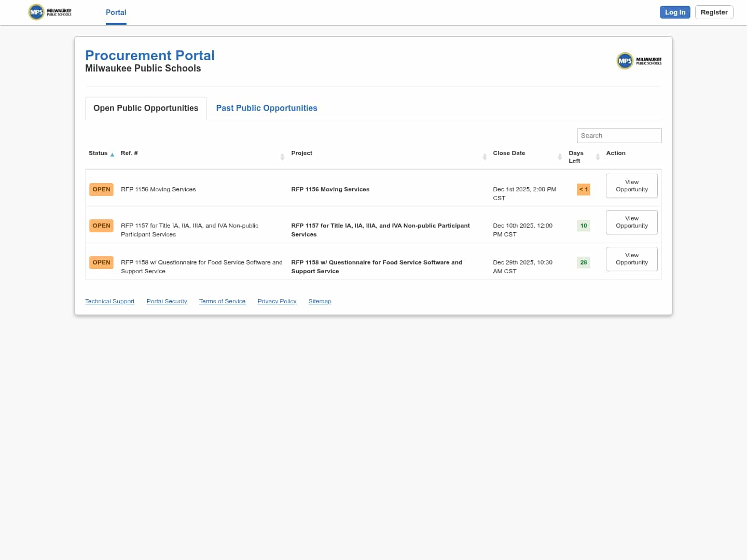Open the Portal navigation tab

116,12
